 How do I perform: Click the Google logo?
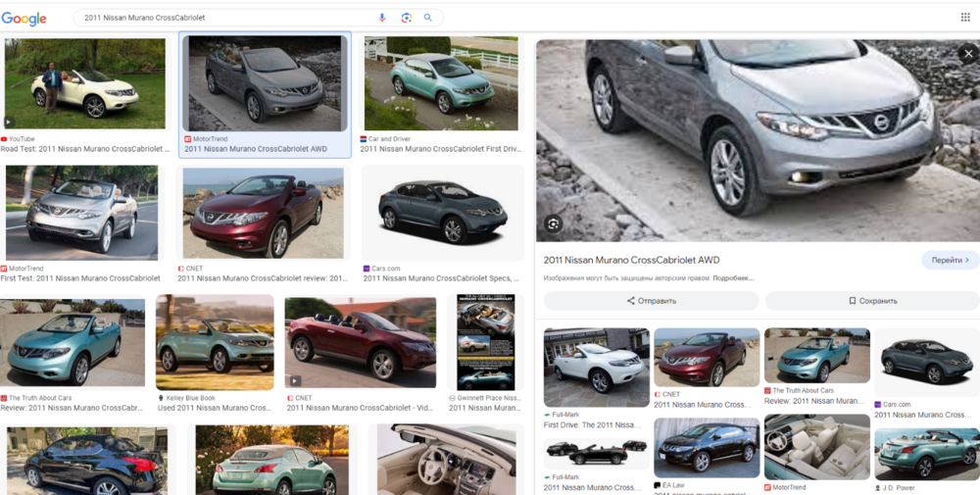click(24, 19)
